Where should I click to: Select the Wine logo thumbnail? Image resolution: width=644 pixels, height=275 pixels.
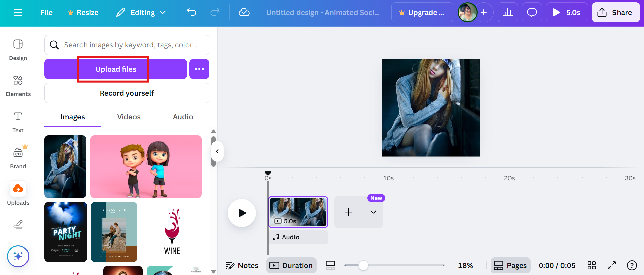172,232
